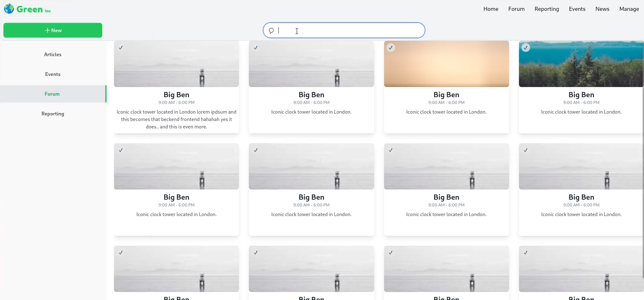Click the Big Ben title under the sunset image
Image resolution: width=644 pixels, height=300 pixels.
446,95
